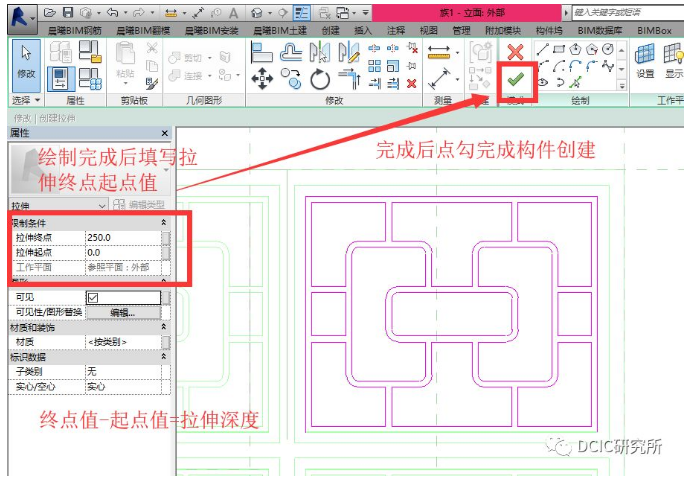Click the associate parameter button beside 拉伸终点 value

pyautogui.click(x=166, y=238)
